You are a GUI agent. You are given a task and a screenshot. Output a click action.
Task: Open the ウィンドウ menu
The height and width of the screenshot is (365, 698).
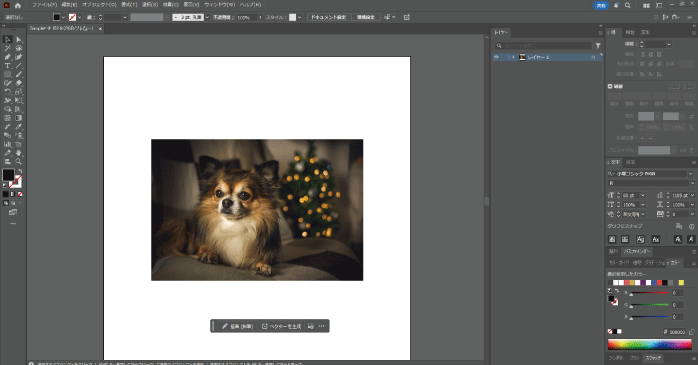click(x=219, y=5)
